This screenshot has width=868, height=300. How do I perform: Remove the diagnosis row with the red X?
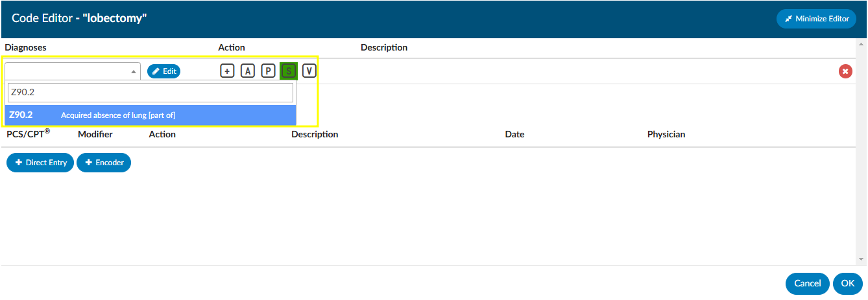tap(845, 71)
